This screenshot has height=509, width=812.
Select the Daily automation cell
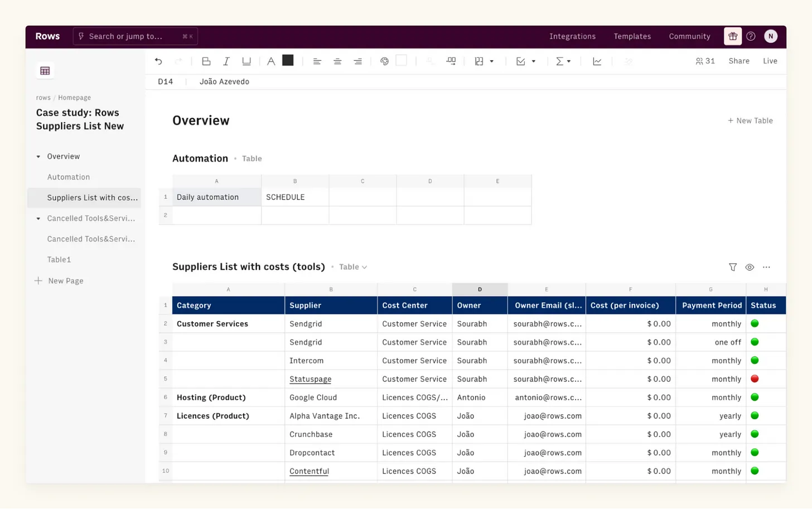(217, 197)
